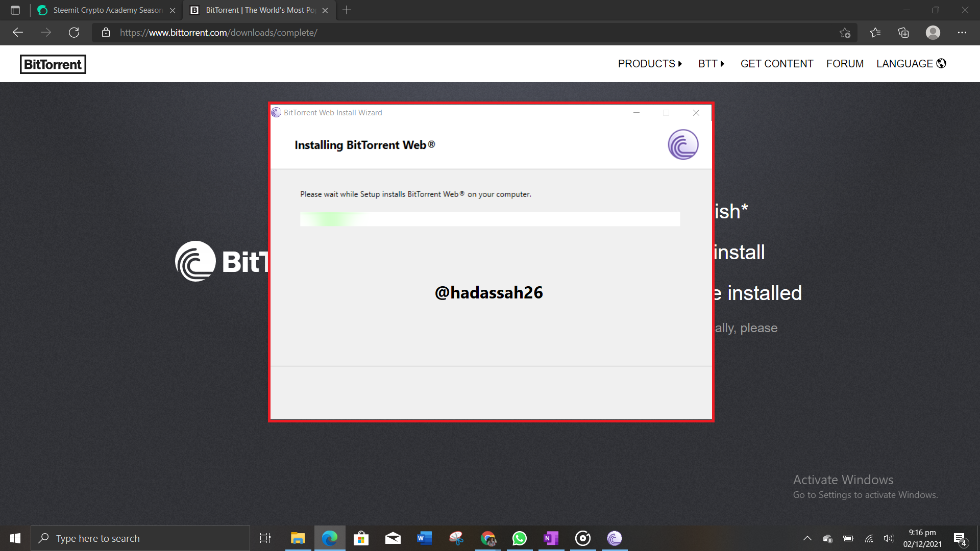Screen dimensions: 980x551
Task: Minimize the BitTorrent Web Install Wizard
Action: [636, 113]
